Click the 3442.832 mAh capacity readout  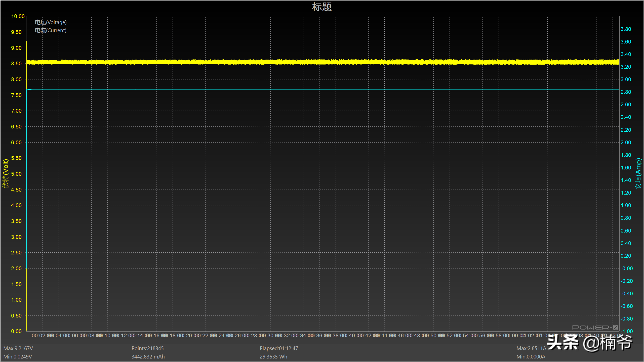[x=148, y=357]
